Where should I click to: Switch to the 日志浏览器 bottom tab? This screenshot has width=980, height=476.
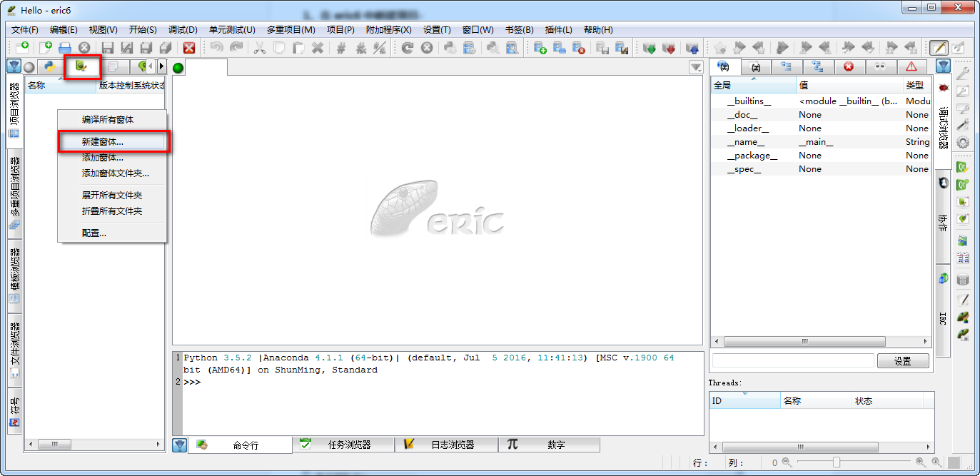pos(446,445)
